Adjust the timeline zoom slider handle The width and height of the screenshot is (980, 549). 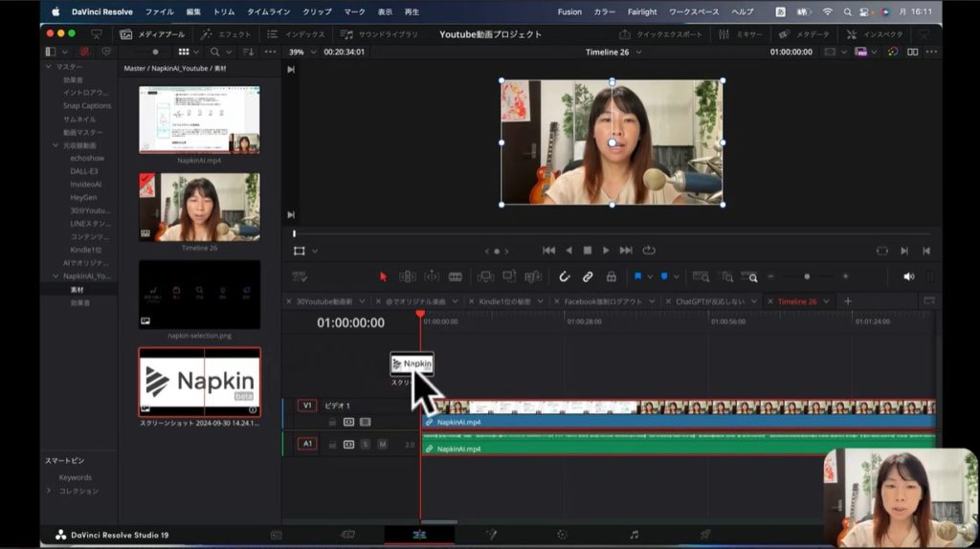click(807, 276)
